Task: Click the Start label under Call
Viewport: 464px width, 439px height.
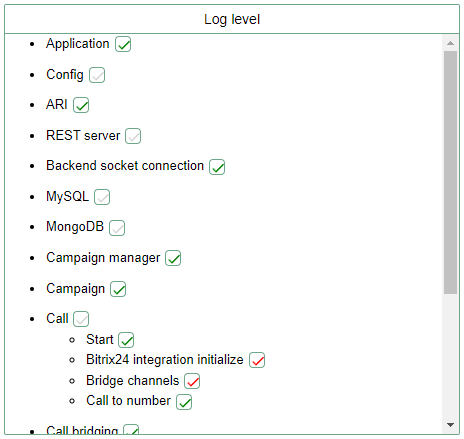Action: [100, 339]
